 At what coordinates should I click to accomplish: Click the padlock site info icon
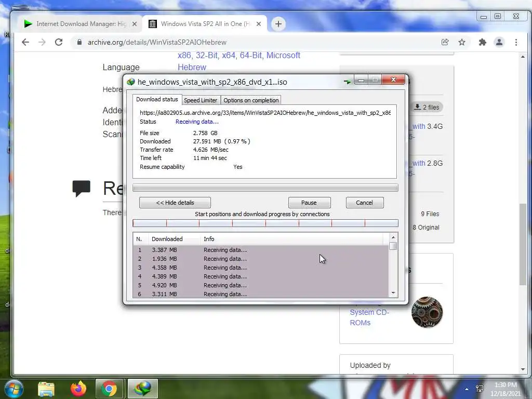point(79,42)
